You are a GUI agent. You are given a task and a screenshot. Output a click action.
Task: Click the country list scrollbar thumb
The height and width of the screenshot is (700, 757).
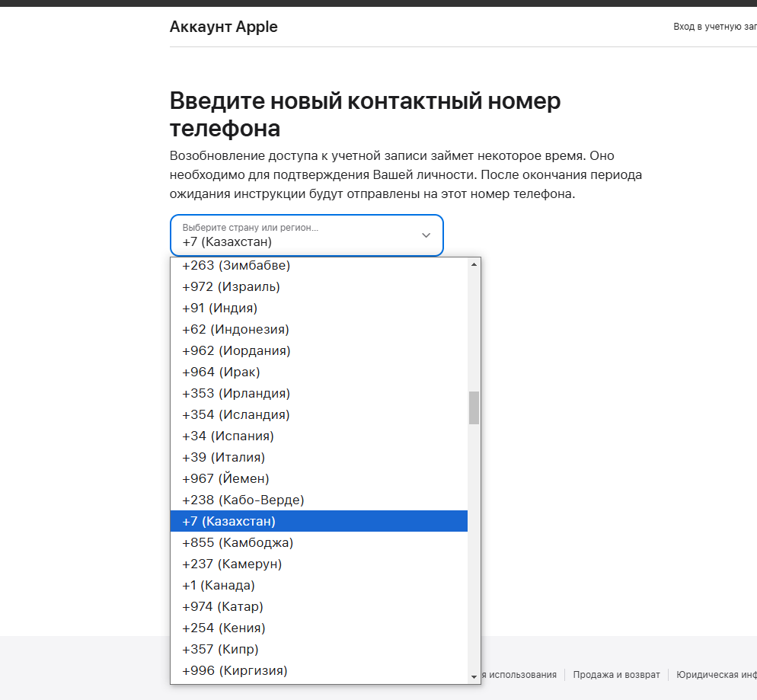(x=474, y=408)
